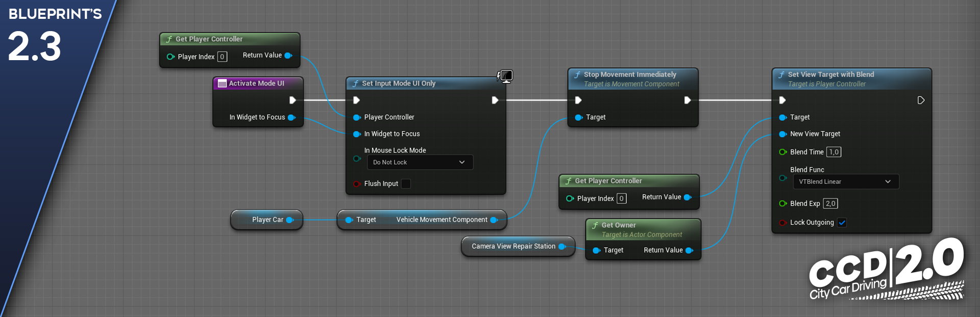
Task: Click Set Input Mode UI Only input execution pin
Action: coord(356,100)
